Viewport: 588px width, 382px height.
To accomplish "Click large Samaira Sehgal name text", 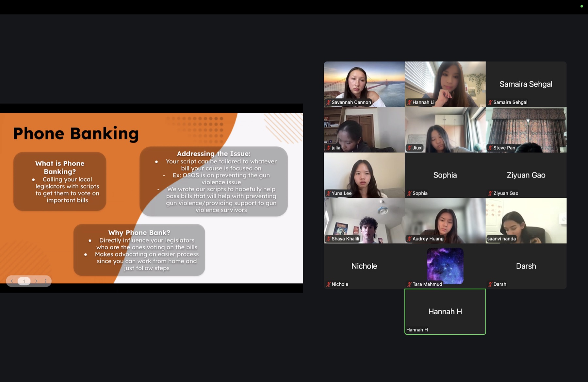I will [x=526, y=84].
